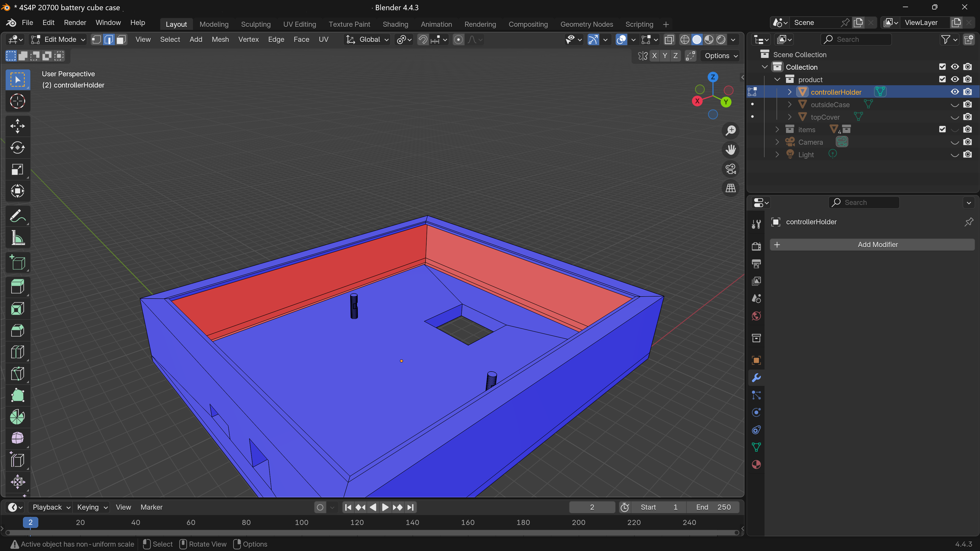Expand the outsideCase tree item
The height and width of the screenshot is (551, 980).
point(789,105)
